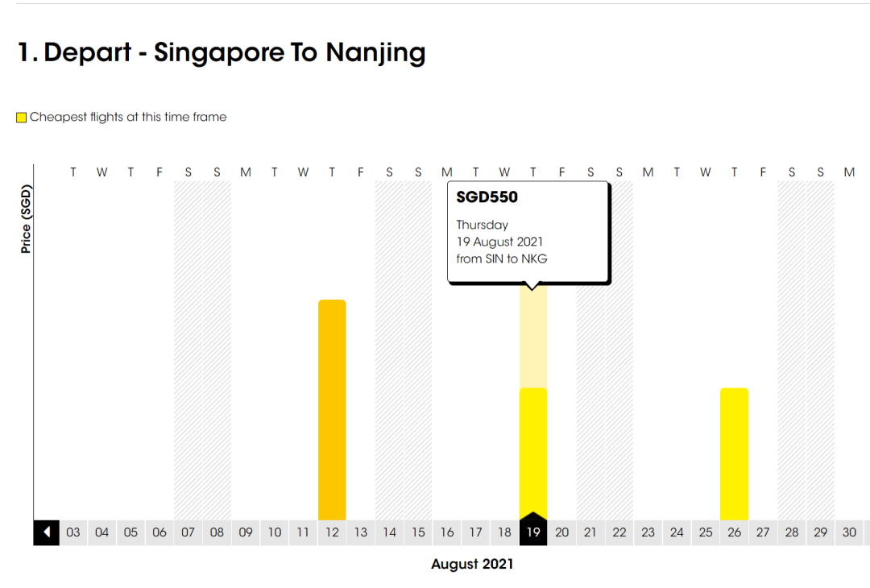Pick date 22 in the date strip
Screen dimensions: 870x588
click(x=619, y=532)
